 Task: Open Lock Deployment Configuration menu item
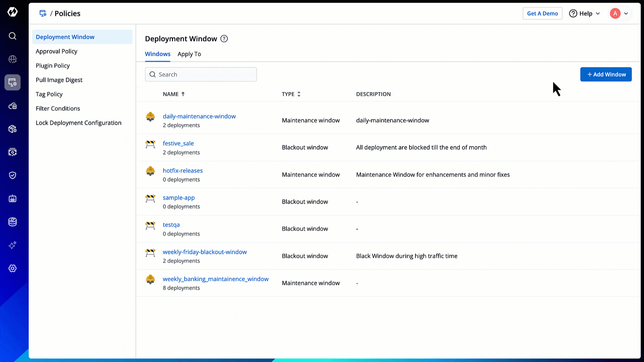78,123
